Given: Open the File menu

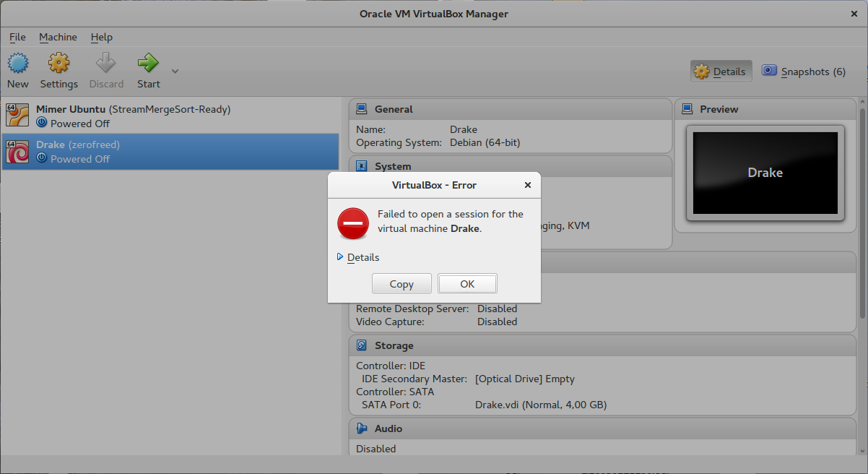Looking at the screenshot, I should coord(17,37).
